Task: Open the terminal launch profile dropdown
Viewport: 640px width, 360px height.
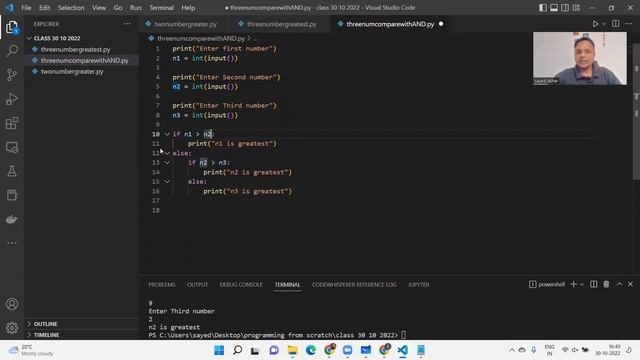Action: click(x=582, y=284)
